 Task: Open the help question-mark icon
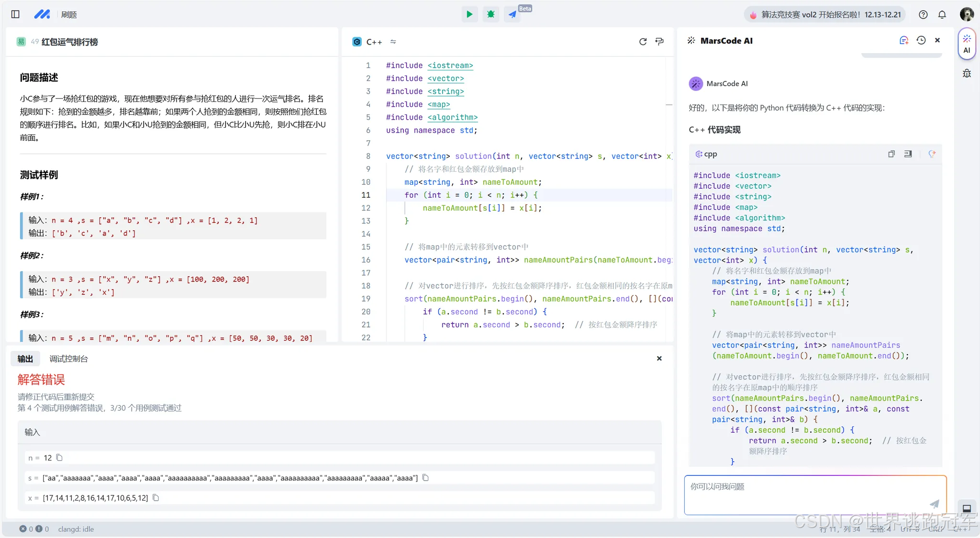click(923, 14)
